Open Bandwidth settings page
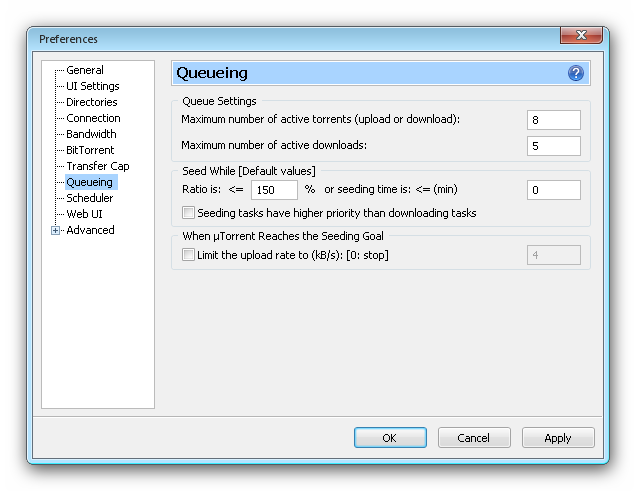 pyautogui.click(x=91, y=134)
